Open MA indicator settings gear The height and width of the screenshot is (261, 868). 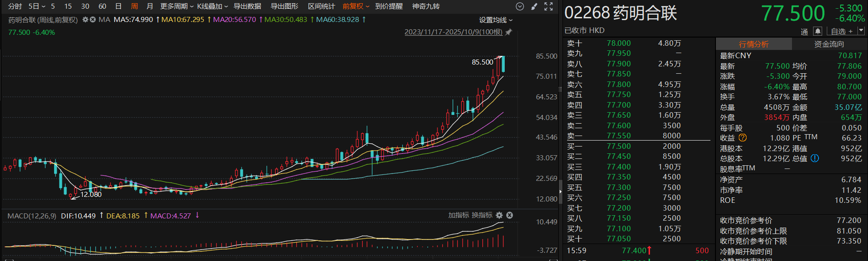point(85,20)
